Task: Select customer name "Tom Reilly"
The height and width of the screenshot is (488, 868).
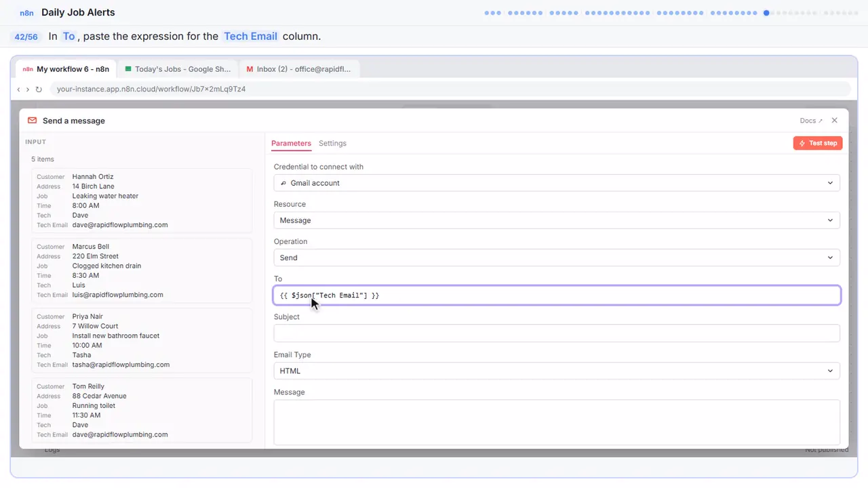Action: pyautogui.click(x=89, y=386)
